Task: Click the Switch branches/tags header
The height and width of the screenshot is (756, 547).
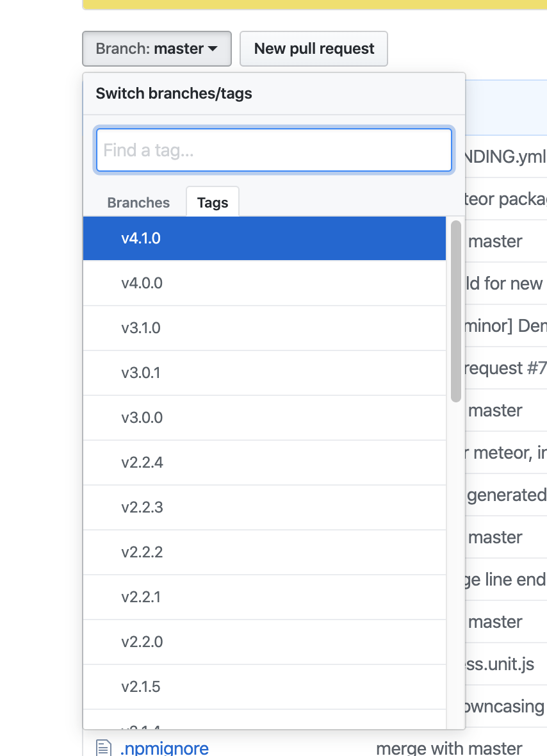Action: coord(174,93)
